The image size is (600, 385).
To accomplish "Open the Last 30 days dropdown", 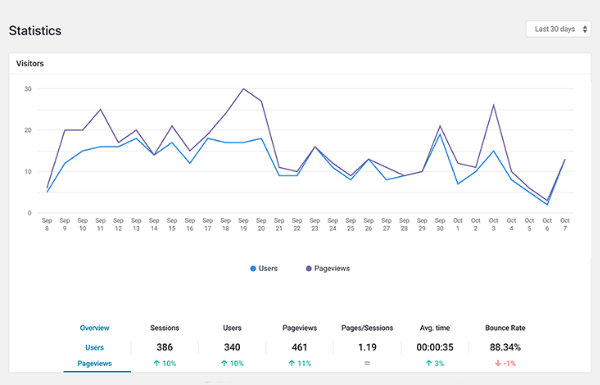I will [x=558, y=29].
